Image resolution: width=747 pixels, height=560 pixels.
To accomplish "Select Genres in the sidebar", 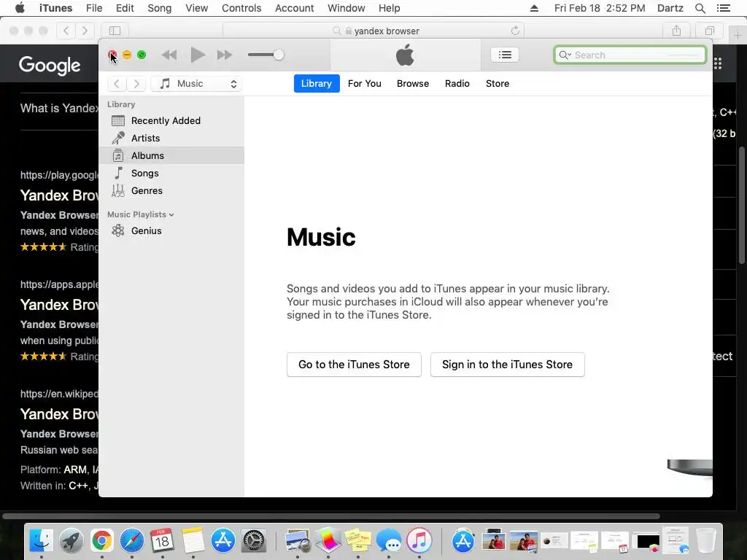I will (171, 190).
